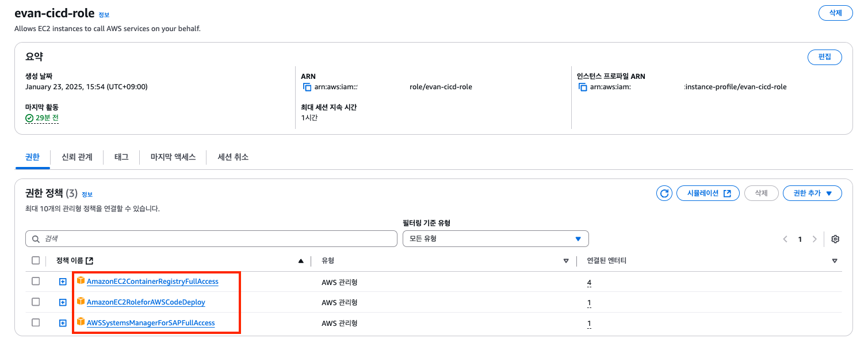Click the role ARN text role/evan-cicd-role

[x=441, y=87]
